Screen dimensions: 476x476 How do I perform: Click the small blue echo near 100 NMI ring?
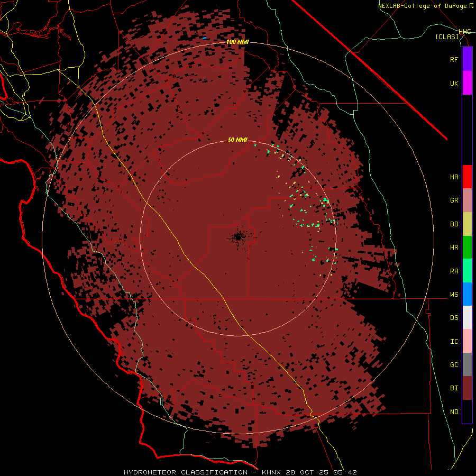pyautogui.click(x=205, y=38)
